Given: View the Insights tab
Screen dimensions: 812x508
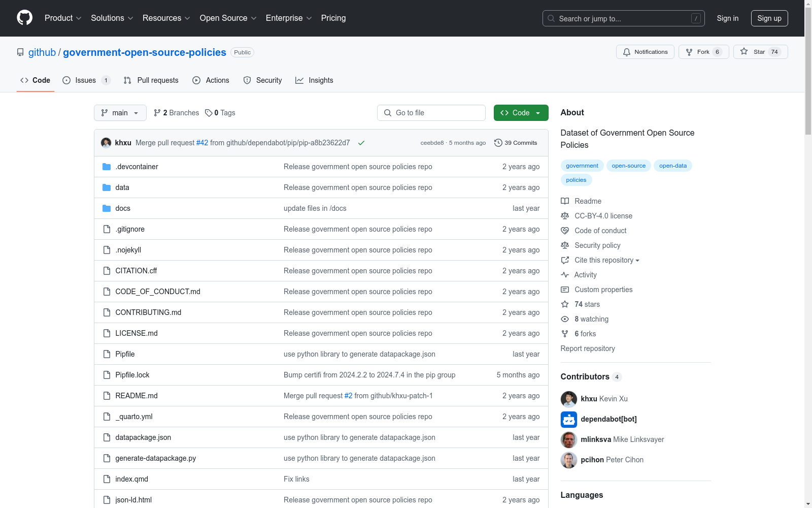Looking at the screenshot, I should coord(315,80).
